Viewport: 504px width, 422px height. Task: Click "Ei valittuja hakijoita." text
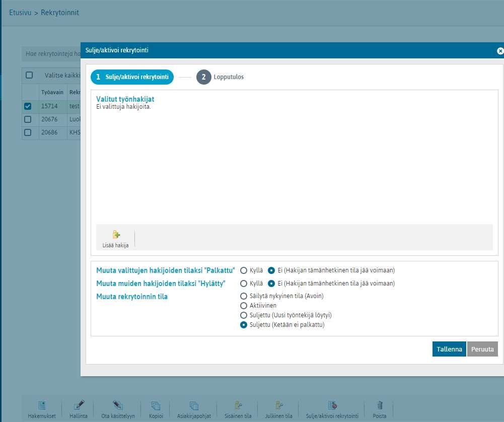123,107
